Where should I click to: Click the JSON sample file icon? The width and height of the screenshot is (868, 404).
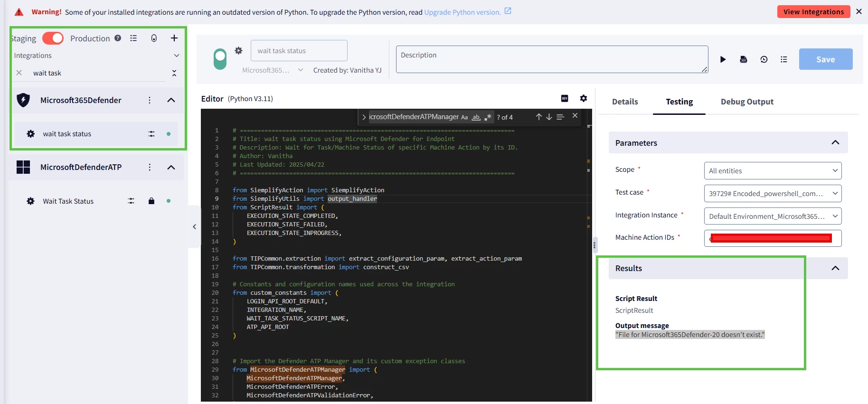pos(744,59)
